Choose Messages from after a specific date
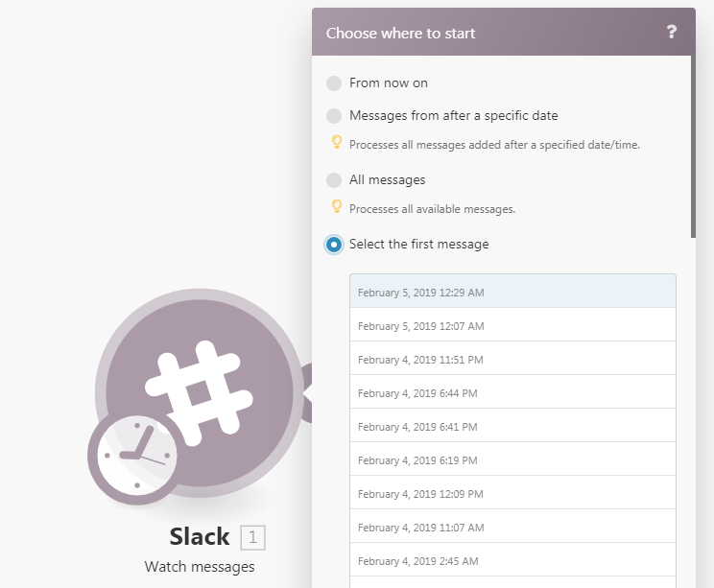Viewport: 714px width, 588px height. click(x=334, y=116)
